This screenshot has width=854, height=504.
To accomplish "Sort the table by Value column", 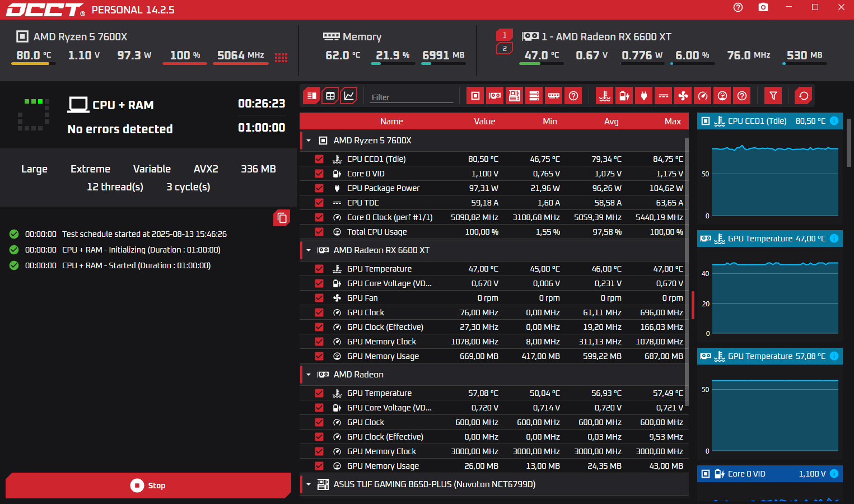I will 484,122.
